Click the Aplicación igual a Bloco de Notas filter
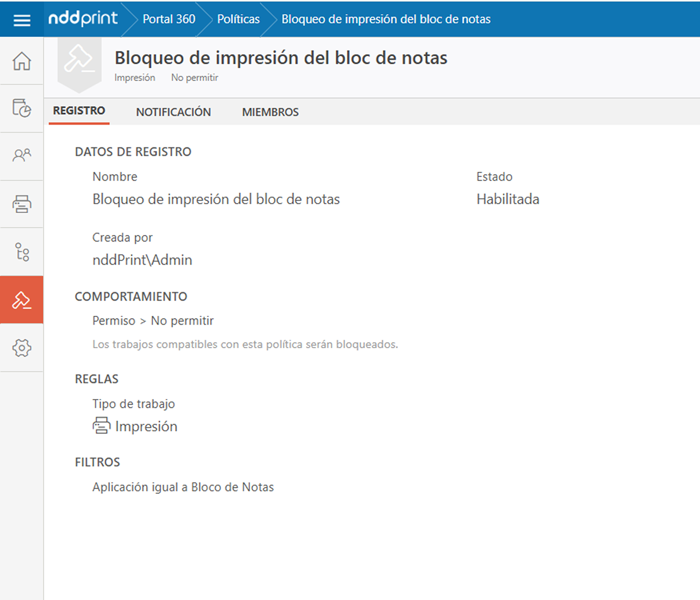Viewport: 700px width, 600px height. pyautogui.click(x=183, y=487)
